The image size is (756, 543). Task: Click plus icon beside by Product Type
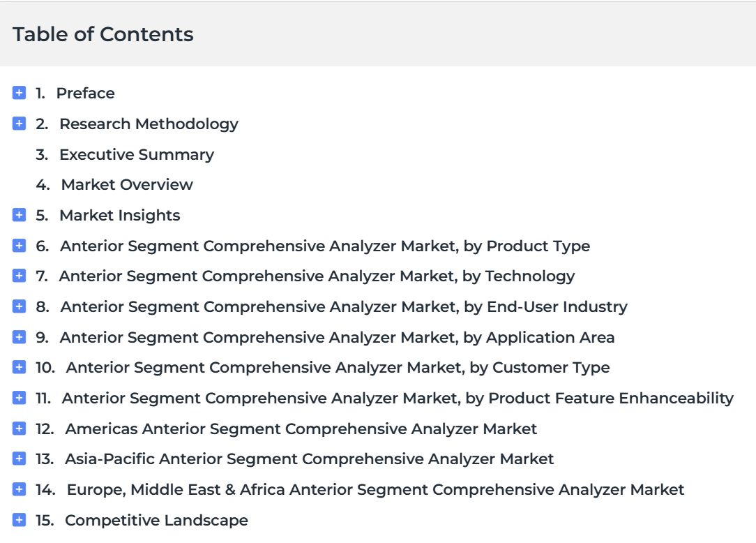tap(20, 246)
